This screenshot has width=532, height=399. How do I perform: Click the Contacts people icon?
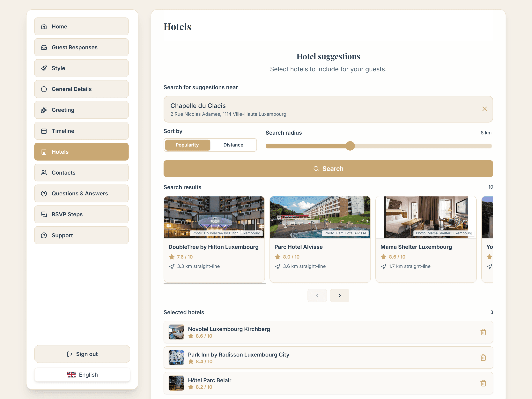[x=44, y=173]
